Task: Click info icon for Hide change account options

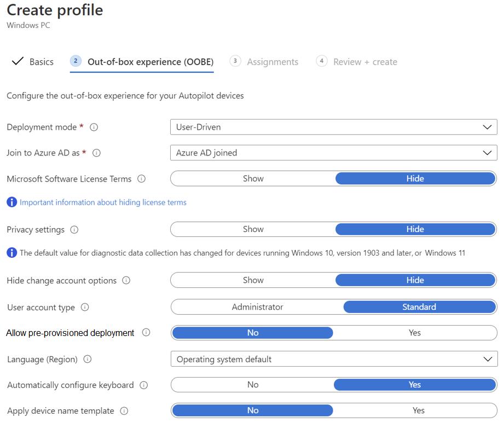Action: coord(126,281)
